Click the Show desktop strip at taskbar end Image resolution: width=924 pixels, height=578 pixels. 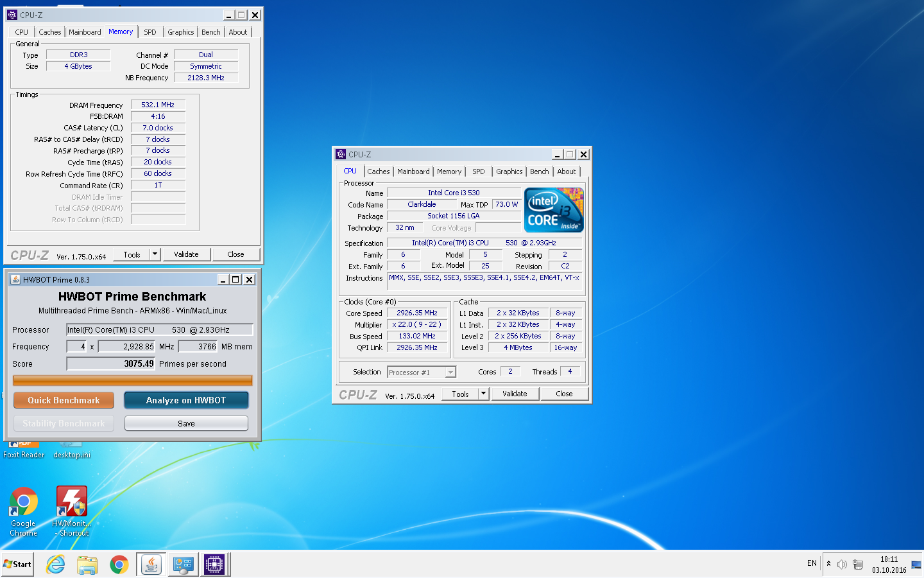click(916, 565)
